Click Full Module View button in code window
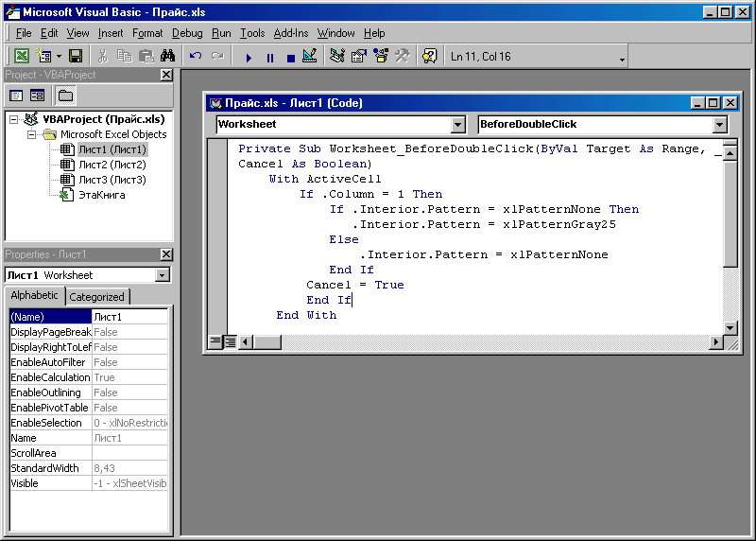This screenshot has width=756, height=541. 231,341
